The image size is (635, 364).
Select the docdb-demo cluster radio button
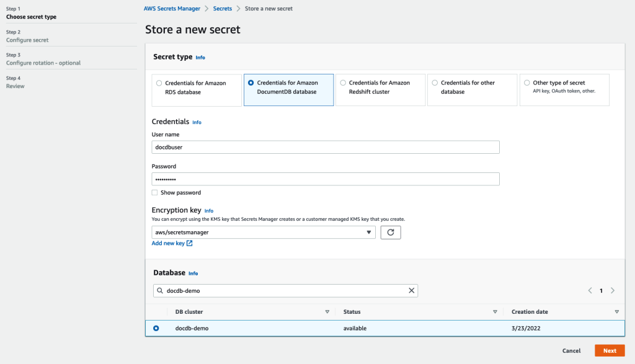click(156, 328)
